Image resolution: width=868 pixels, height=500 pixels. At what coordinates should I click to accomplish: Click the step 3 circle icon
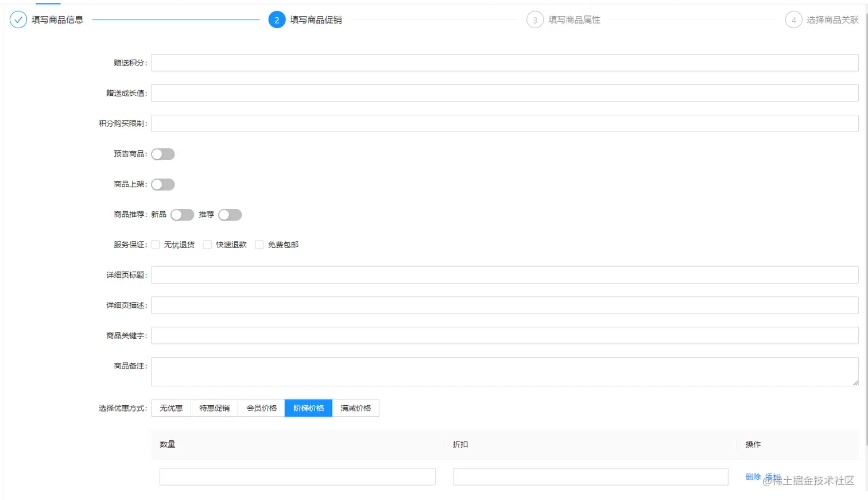535,20
